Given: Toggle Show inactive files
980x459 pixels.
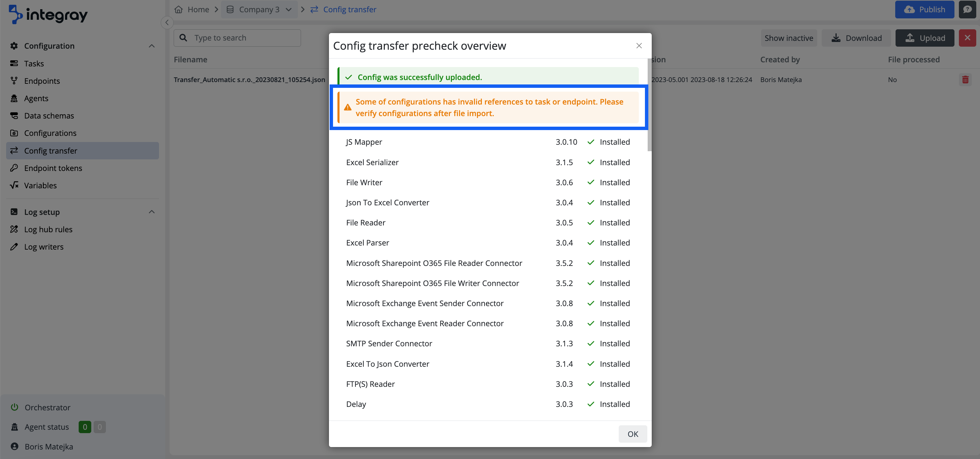Looking at the screenshot, I should [x=789, y=38].
